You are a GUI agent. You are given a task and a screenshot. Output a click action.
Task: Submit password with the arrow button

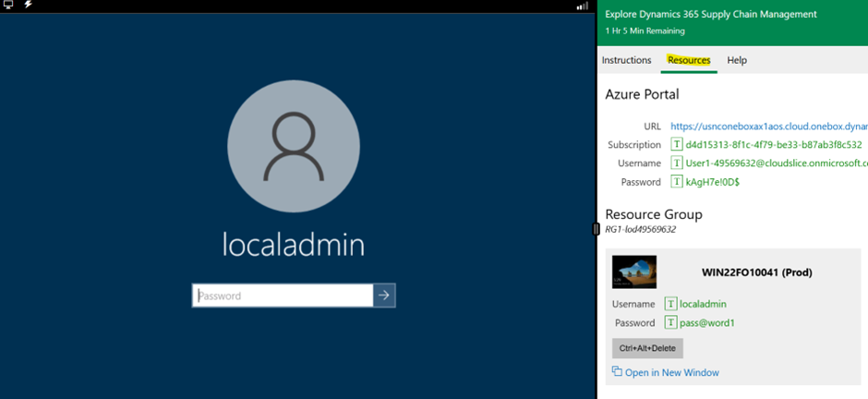click(x=384, y=296)
